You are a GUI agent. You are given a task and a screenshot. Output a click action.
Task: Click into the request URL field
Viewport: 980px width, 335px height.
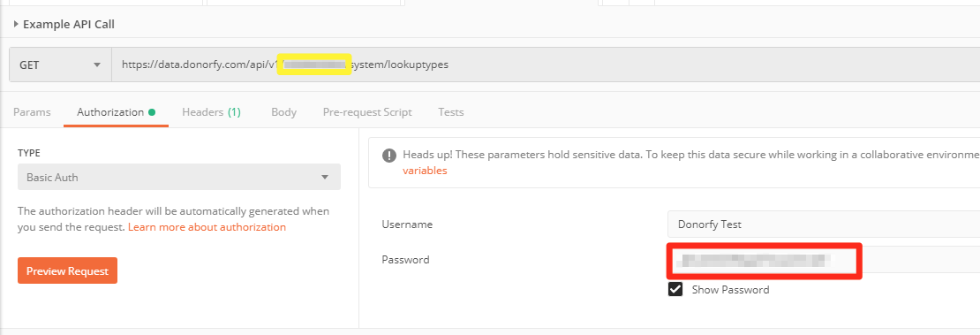pyautogui.click(x=546, y=65)
